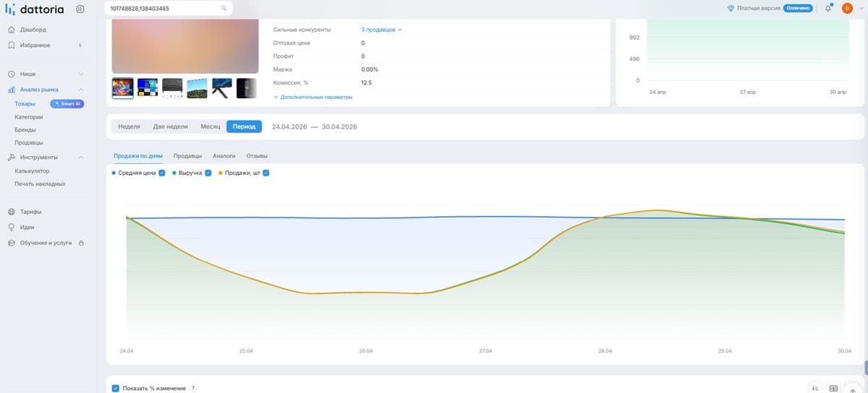The height and width of the screenshot is (393, 868).
Task: Open Идеи lightbulb icon
Action: [12, 227]
